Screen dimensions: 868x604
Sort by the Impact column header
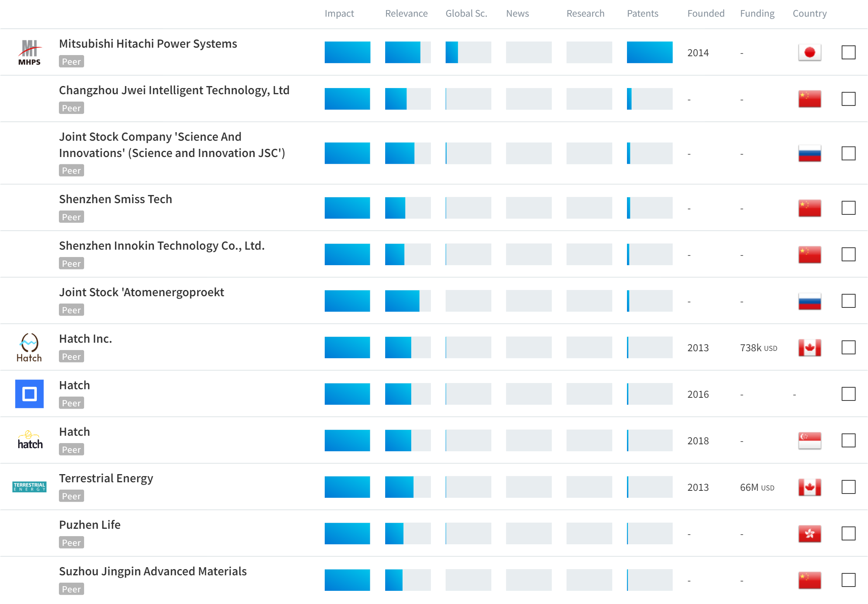tap(339, 14)
